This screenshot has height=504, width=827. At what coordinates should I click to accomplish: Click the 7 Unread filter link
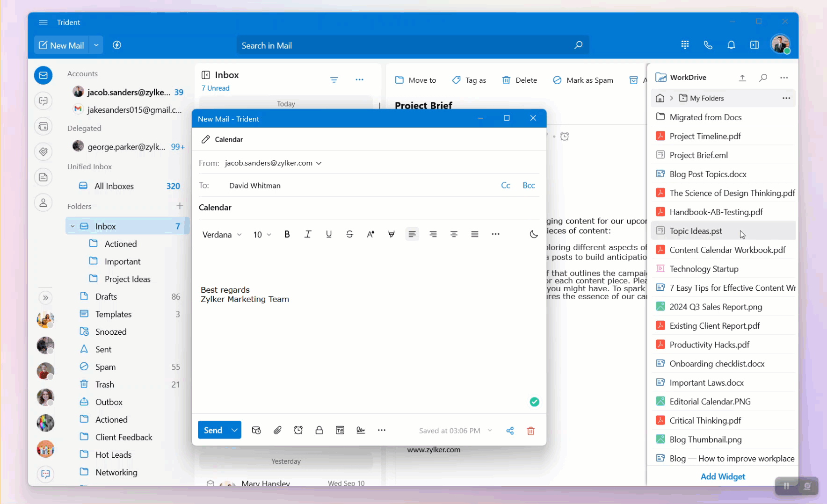click(x=216, y=88)
